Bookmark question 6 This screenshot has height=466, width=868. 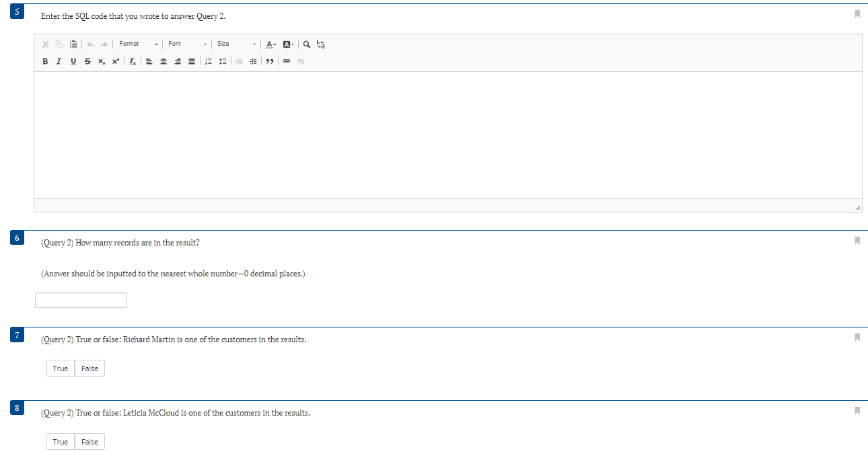857,240
